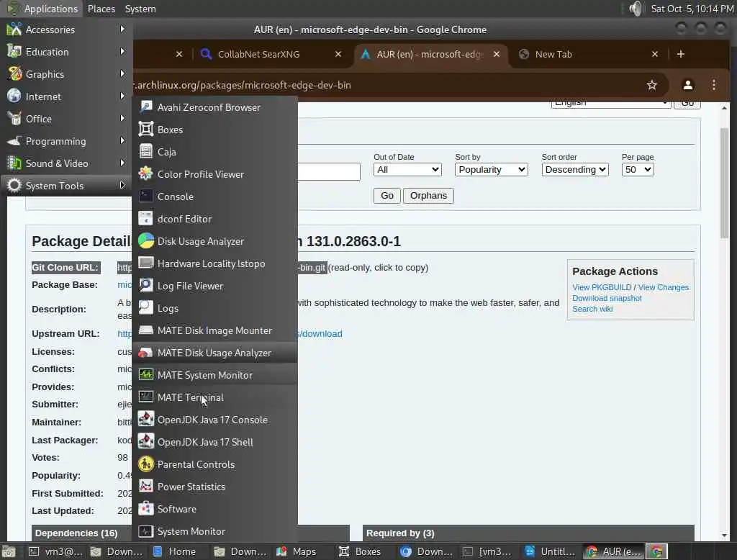Open the Places menu

coord(101,9)
